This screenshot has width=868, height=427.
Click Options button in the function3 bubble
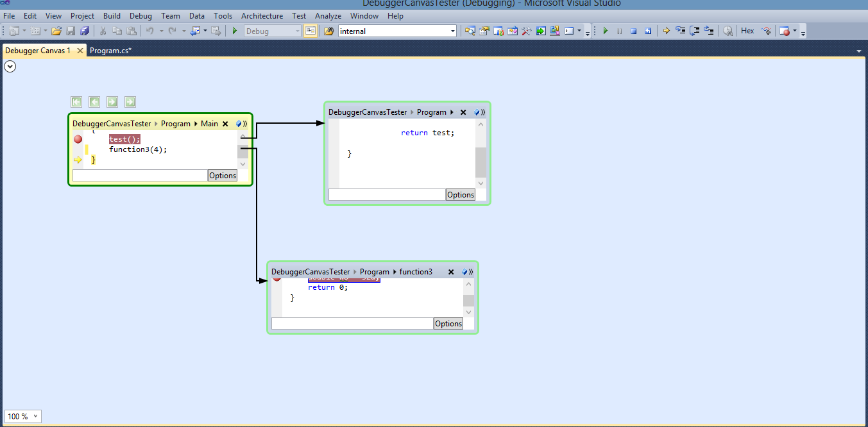tap(448, 324)
